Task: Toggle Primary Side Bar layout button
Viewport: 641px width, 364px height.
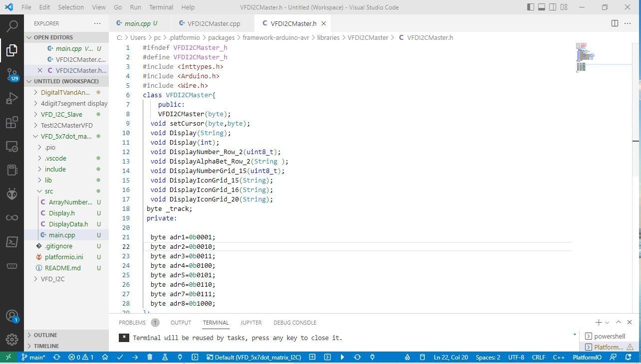Action: [530, 7]
